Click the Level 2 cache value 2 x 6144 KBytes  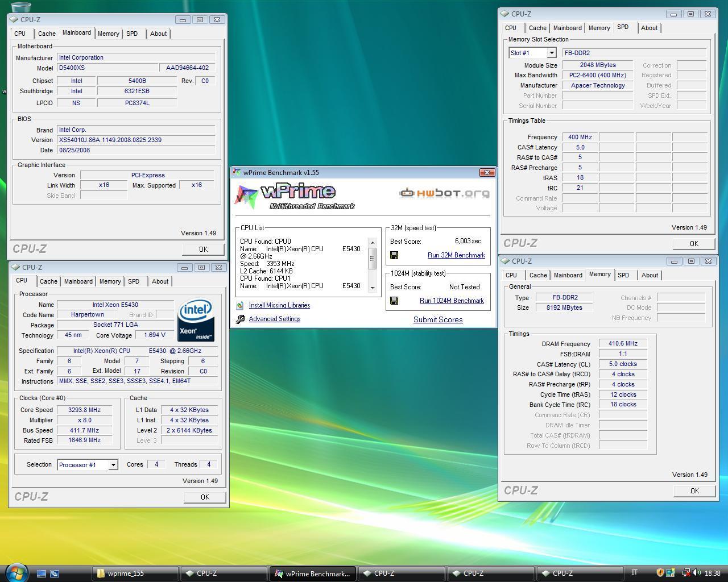coord(189,430)
